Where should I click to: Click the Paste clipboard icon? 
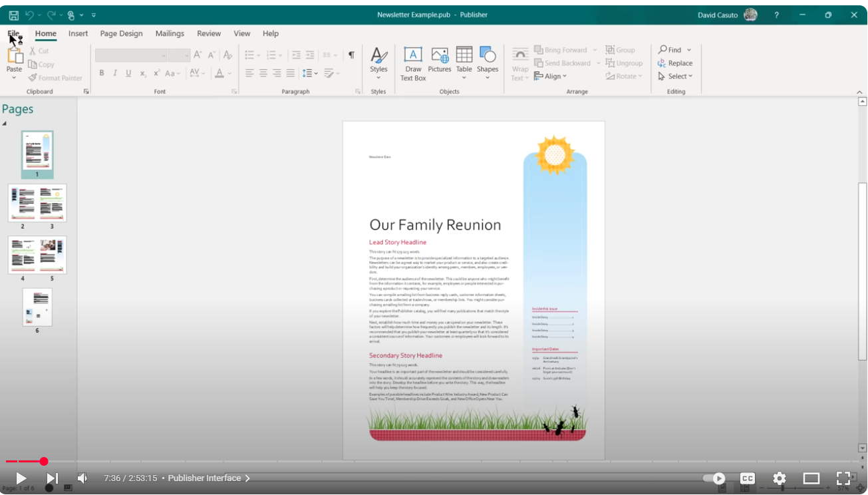point(14,60)
